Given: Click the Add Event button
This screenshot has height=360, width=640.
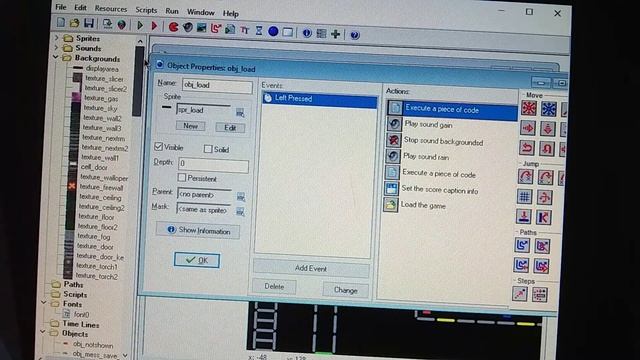Looking at the screenshot, I should [311, 268].
